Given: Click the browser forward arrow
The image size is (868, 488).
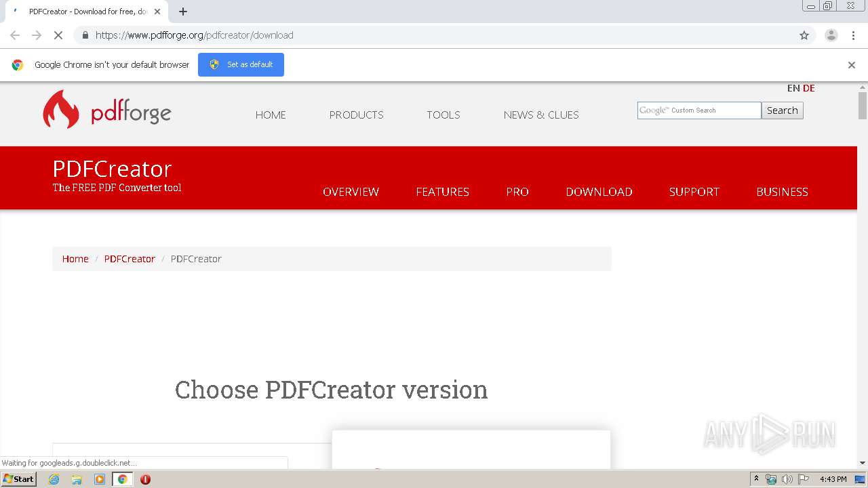Looking at the screenshot, I should coord(37,35).
